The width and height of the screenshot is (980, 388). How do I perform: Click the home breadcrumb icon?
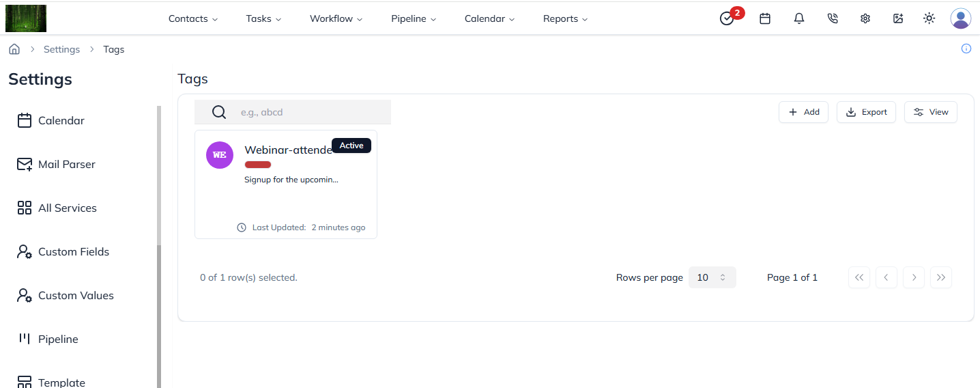pos(14,49)
